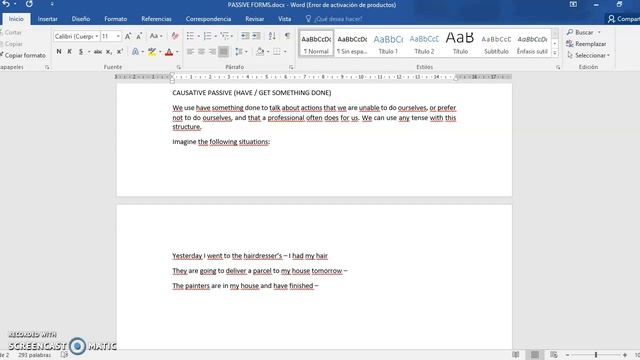Image resolution: width=640 pixels, height=360 pixels.
Task: Decrease font size
Action: (x=139, y=36)
